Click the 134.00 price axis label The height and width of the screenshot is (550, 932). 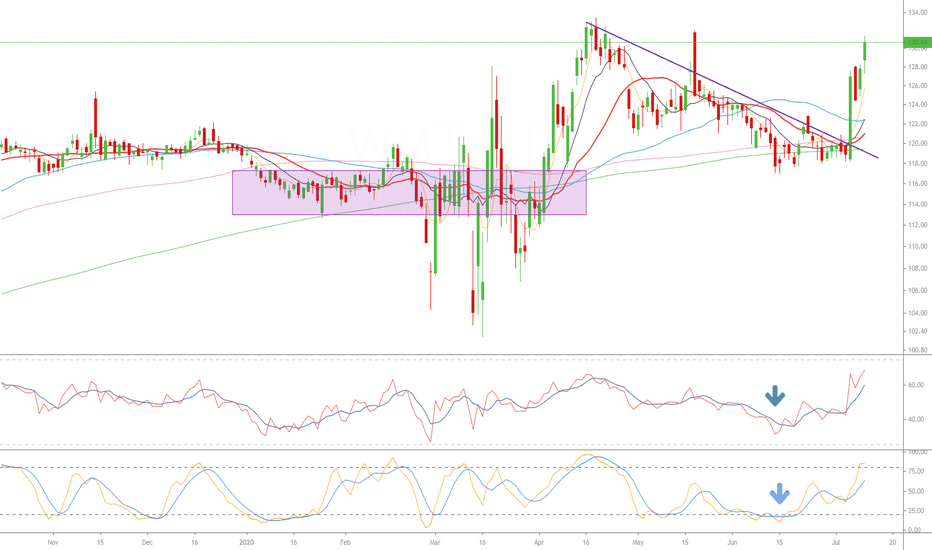click(918, 12)
